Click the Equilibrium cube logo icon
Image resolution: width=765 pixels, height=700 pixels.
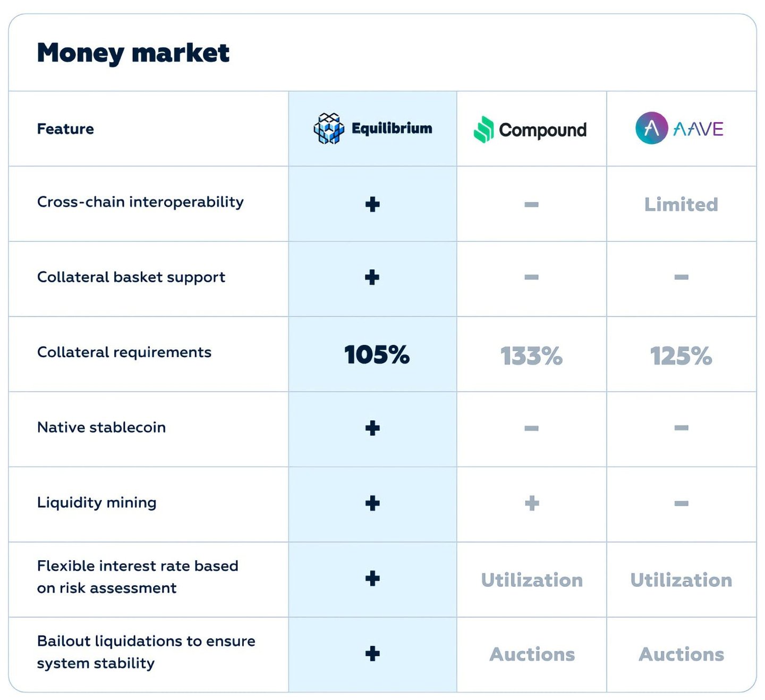329,129
